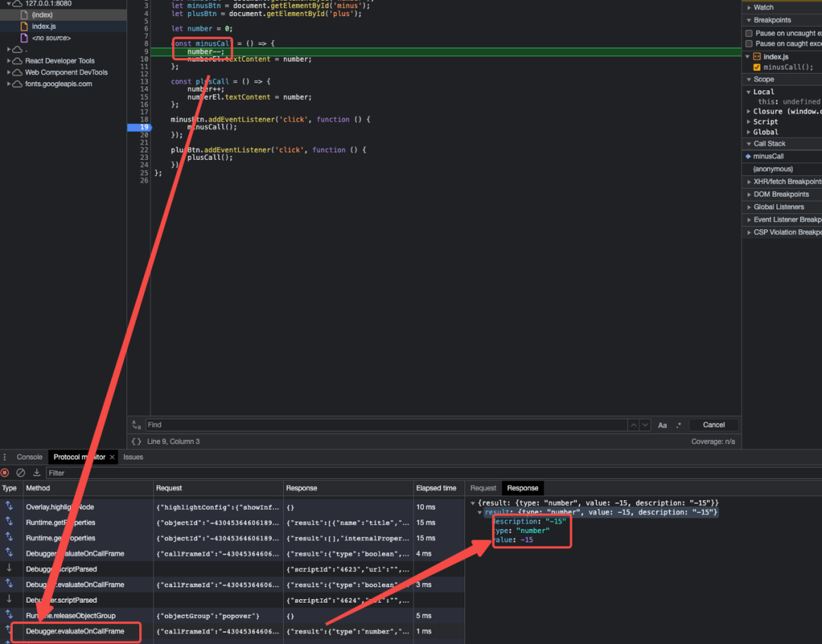
Task: Click line 19 breakpoint marker in gutter
Action: [x=139, y=127]
